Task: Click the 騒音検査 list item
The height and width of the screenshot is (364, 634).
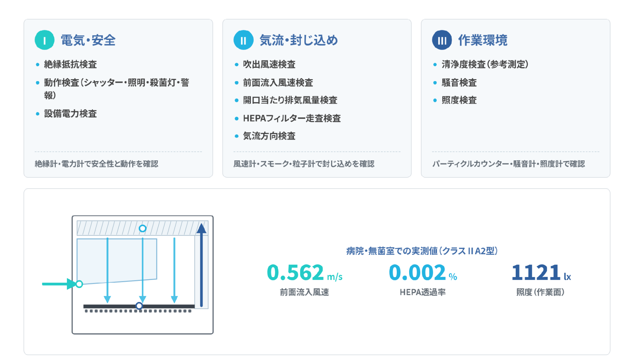Action: 459,83
